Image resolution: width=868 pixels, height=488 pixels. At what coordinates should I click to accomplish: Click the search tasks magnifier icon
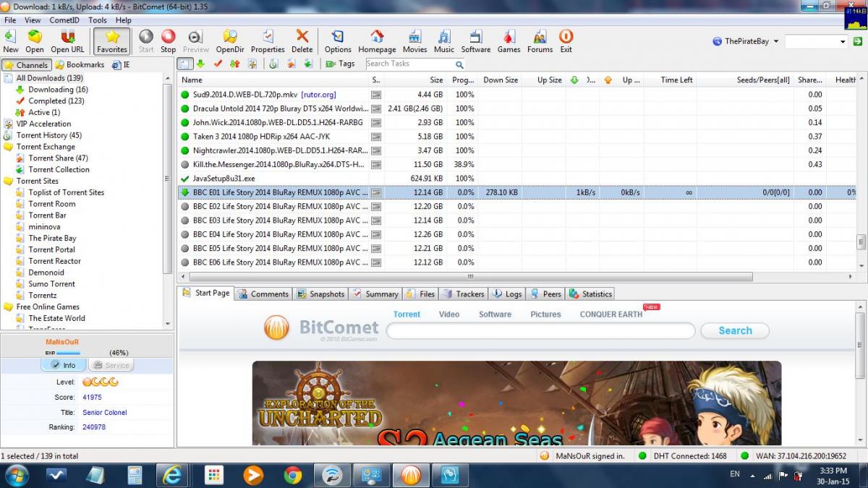tap(459, 64)
